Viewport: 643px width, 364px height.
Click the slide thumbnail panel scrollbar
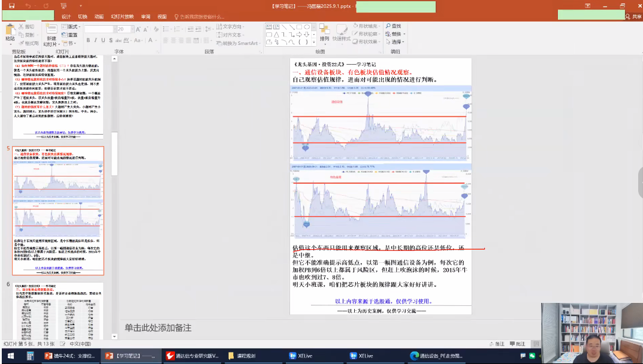[x=114, y=114]
